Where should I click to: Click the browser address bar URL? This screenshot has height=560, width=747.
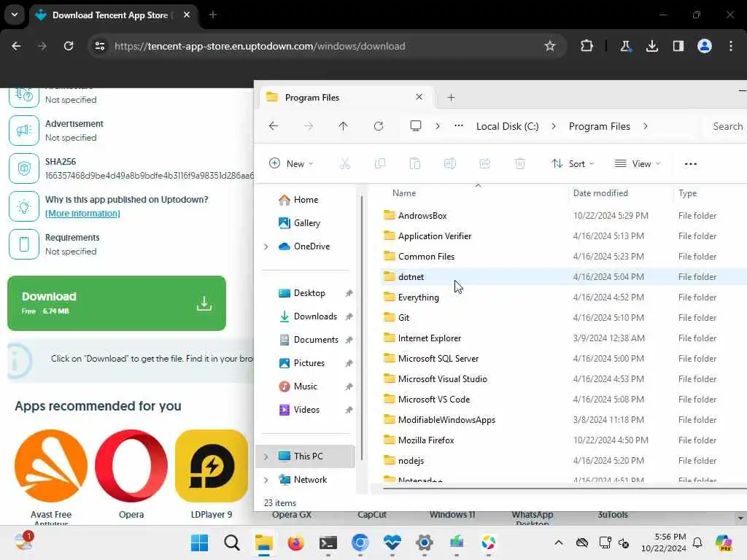(260, 46)
